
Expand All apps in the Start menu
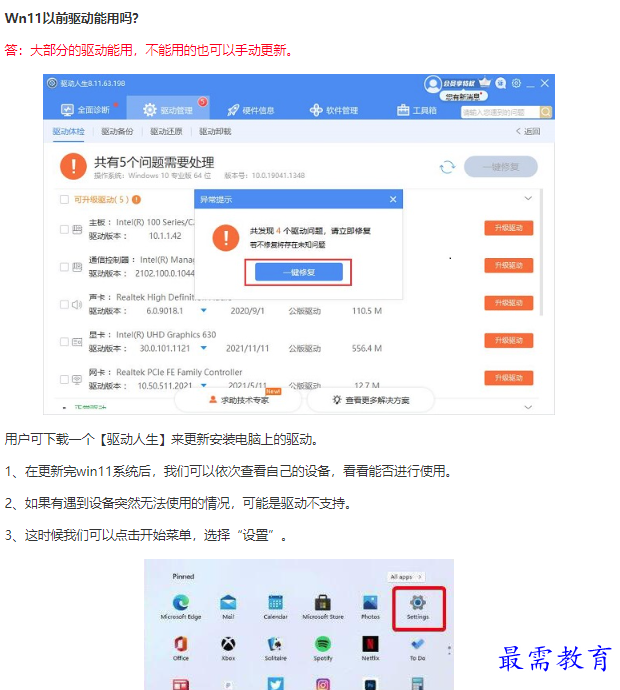tap(406, 576)
